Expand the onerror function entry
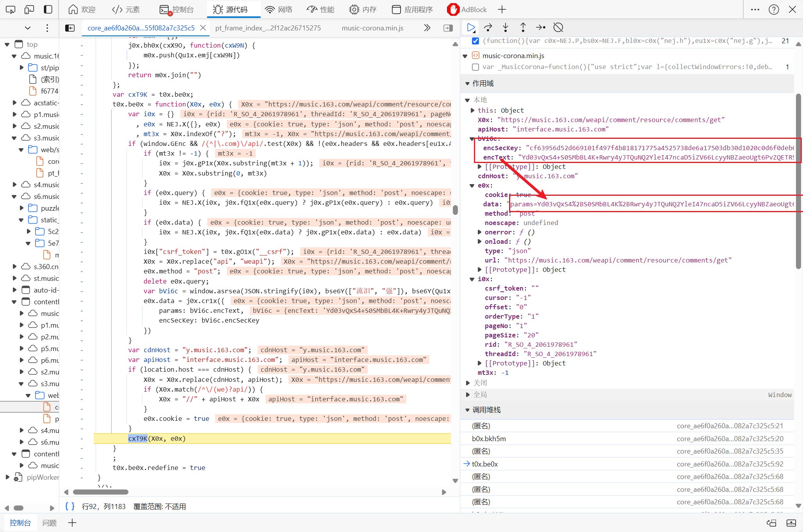The height and width of the screenshot is (532, 803). [480, 232]
